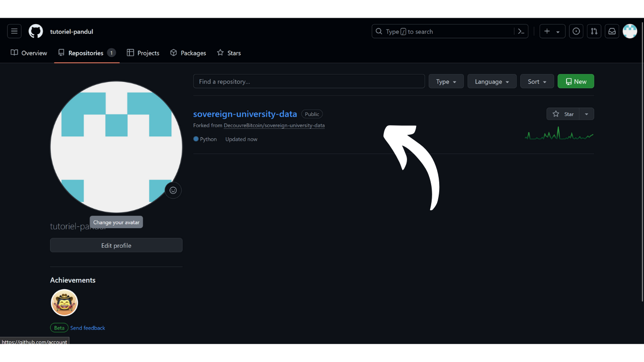644x362 pixels.
Task: Star the sovereign-university-data repository
Action: [563, 114]
